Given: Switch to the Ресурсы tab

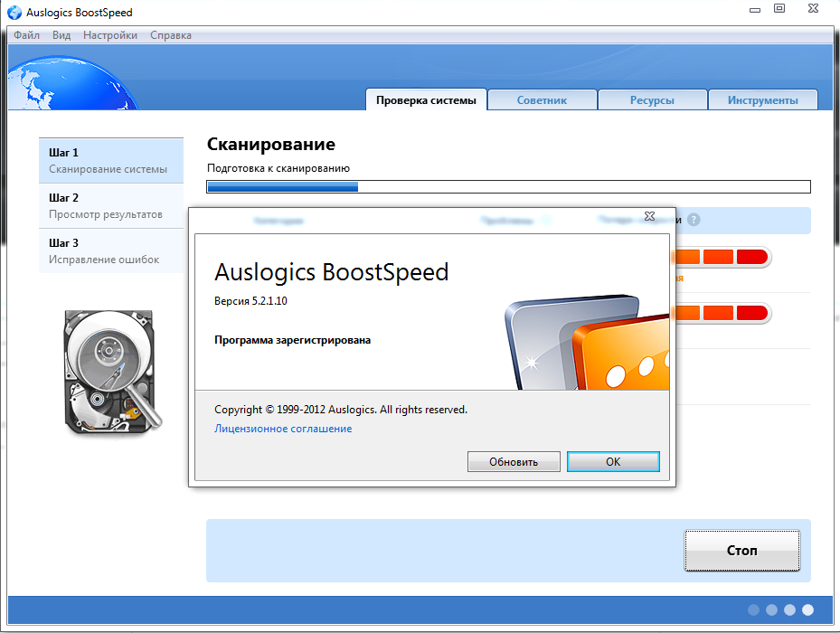Looking at the screenshot, I should click(x=652, y=100).
